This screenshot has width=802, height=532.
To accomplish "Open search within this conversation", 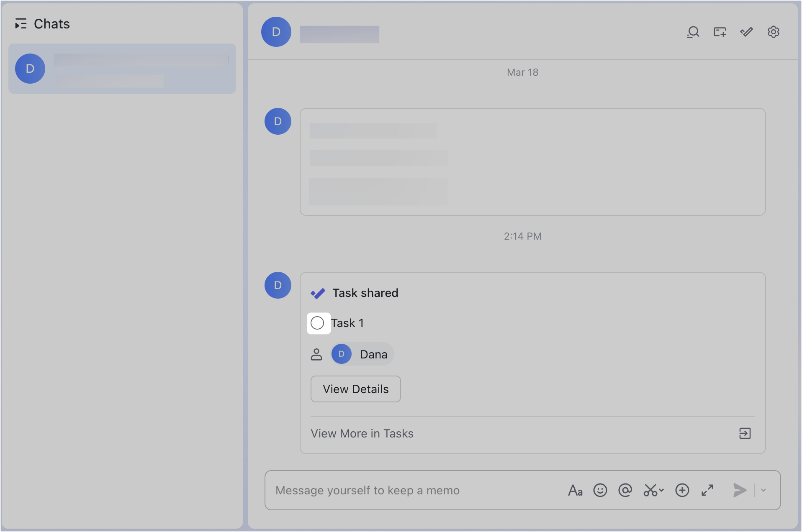I will 693,32.
